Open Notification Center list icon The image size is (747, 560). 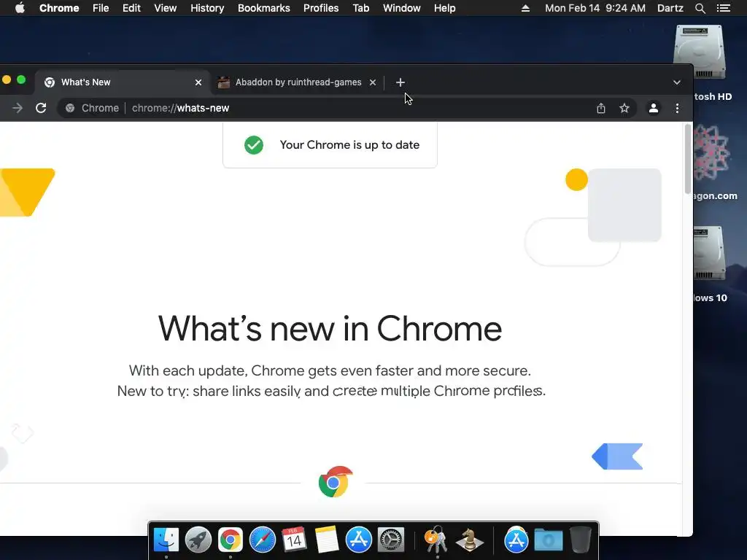pyautogui.click(x=723, y=8)
